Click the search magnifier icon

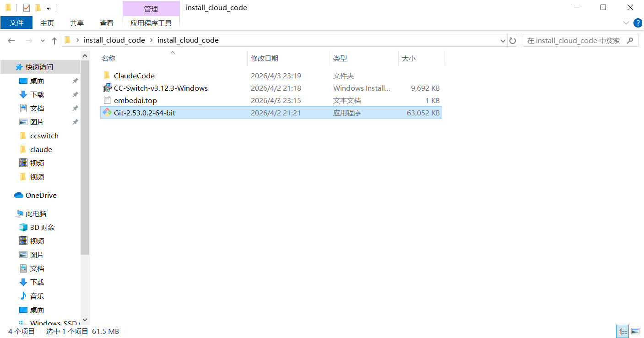pos(630,40)
